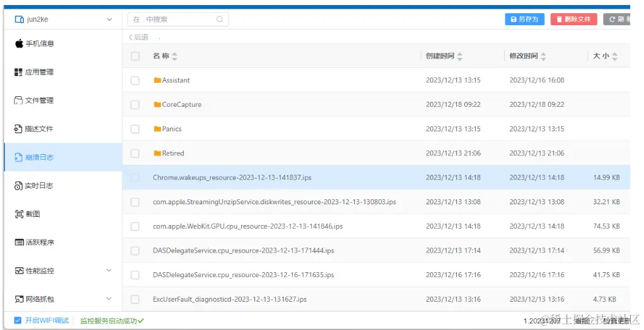The height and width of the screenshot is (330, 644).
Task: Expand the 网络抓包 submenu chevron
Action: (x=109, y=299)
